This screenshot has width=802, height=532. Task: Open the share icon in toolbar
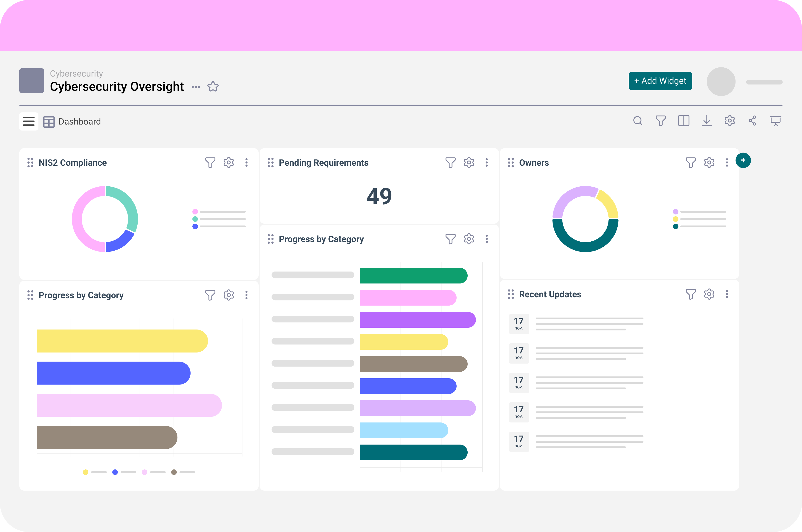click(752, 121)
